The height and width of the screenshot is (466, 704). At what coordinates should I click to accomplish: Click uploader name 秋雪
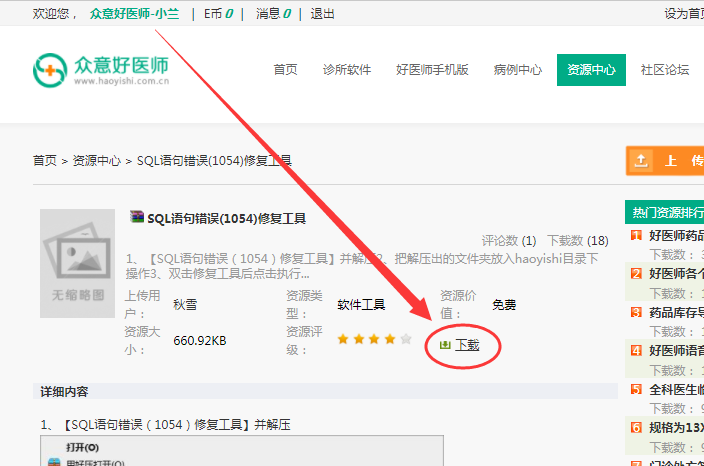185,304
